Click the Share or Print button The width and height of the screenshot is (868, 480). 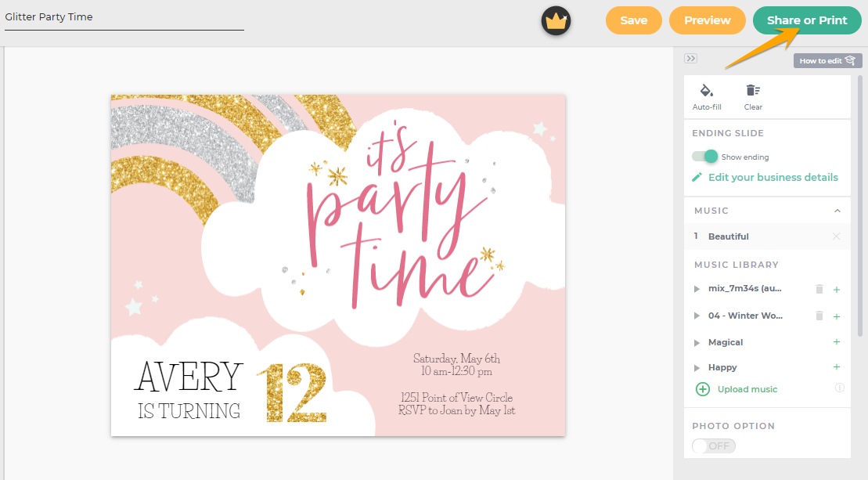pos(807,20)
